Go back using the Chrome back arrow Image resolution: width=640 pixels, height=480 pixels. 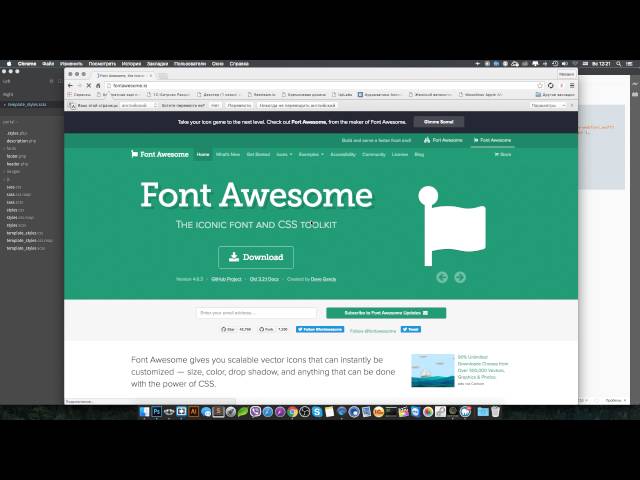(x=70, y=86)
